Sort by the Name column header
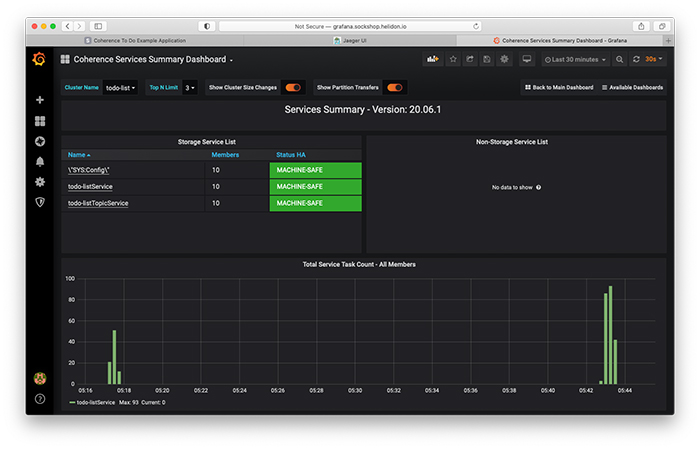The image size is (700, 449). pos(79,155)
